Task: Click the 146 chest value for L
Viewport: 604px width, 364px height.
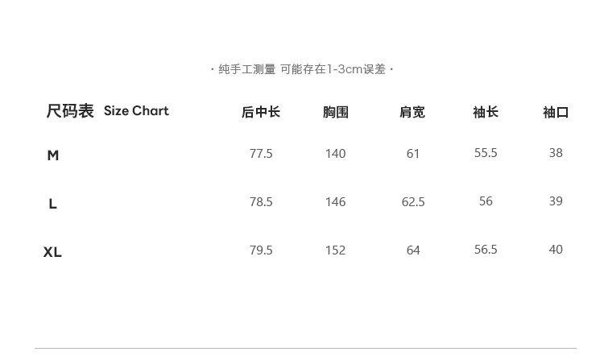Action: pyautogui.click(x=335, y=202)
